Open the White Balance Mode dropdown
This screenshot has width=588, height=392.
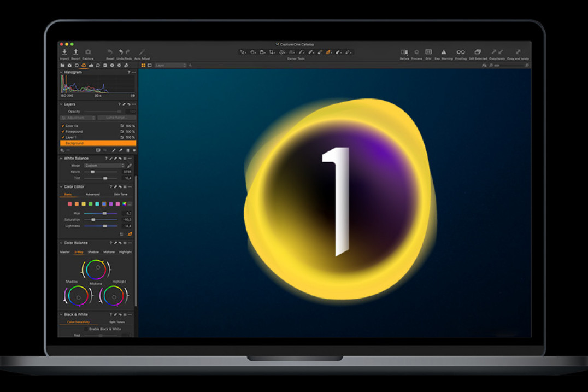(104, 165)
